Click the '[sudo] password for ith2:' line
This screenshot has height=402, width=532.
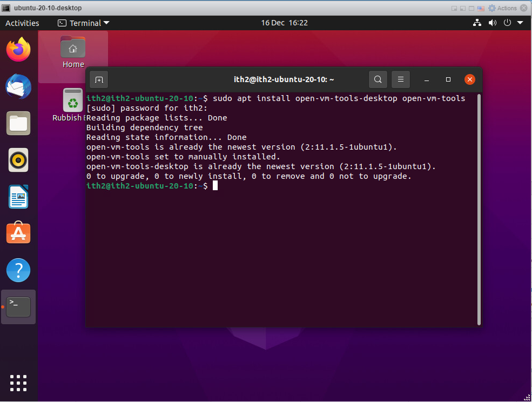146,108
